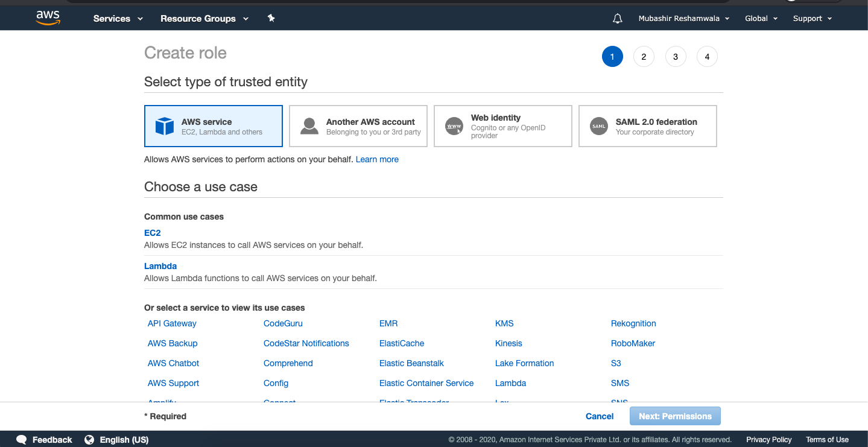Click Next: Permissions button
868x447 pixels.
click(675, 416)
